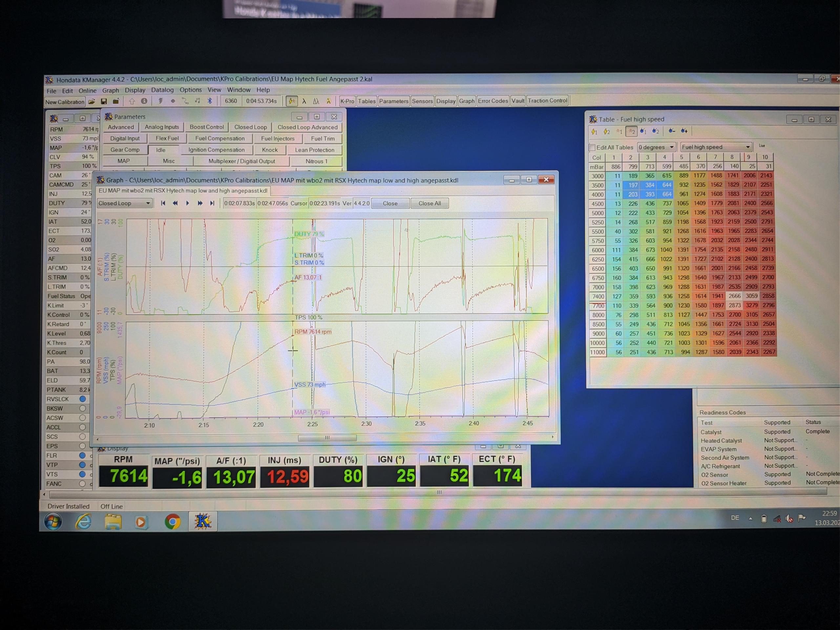The image size is (840, 630).
Task: Open Windows Explorer folder icon in the taskbar
Action: (x=113, y=522)
